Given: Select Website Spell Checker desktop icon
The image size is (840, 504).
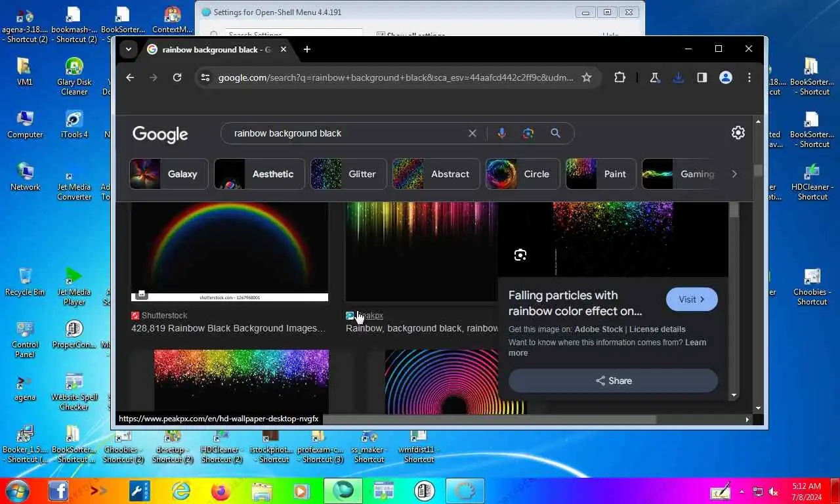Looking at the screenshot, I should pos(74,392).
